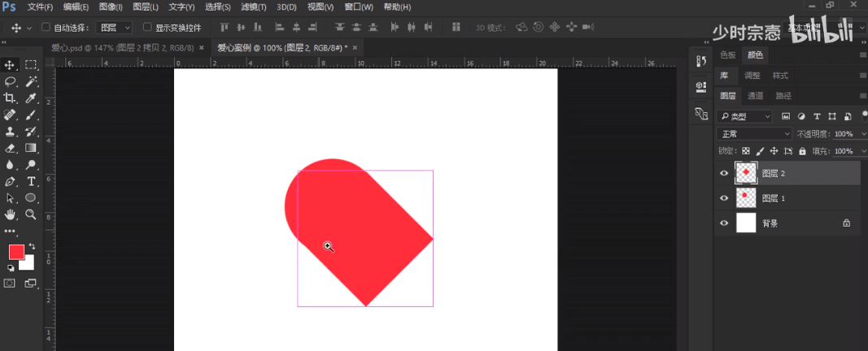Select the Rectangular Marquee tool
868x351 pixels.
coord(31,65)
